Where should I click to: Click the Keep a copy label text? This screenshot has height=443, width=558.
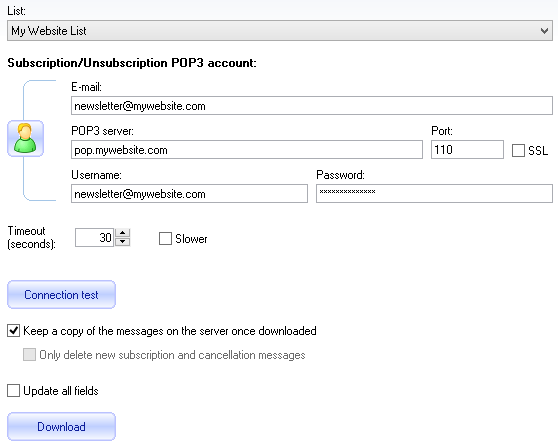click(x=170, y=331)
